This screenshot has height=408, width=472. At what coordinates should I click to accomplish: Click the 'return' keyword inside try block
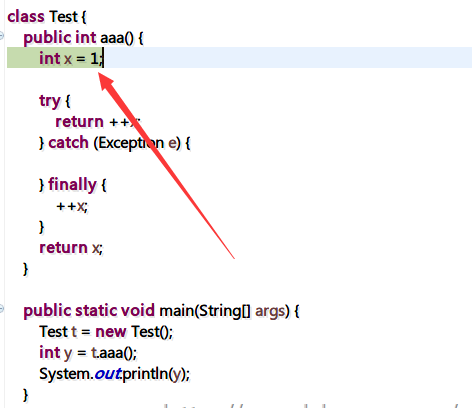pos(79,122)
